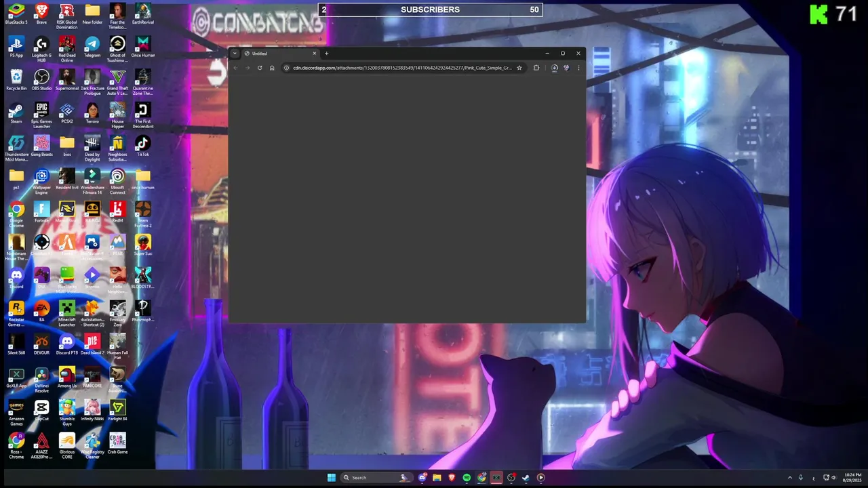Select the Dead by Daylight icon
Viewport: 868px width, 488px height.
92,149
